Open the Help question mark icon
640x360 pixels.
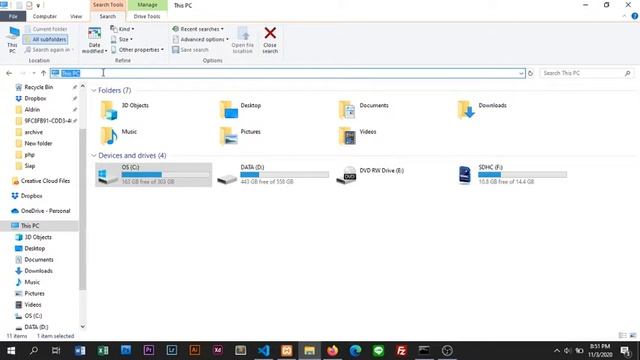click(x=634, y=16)
